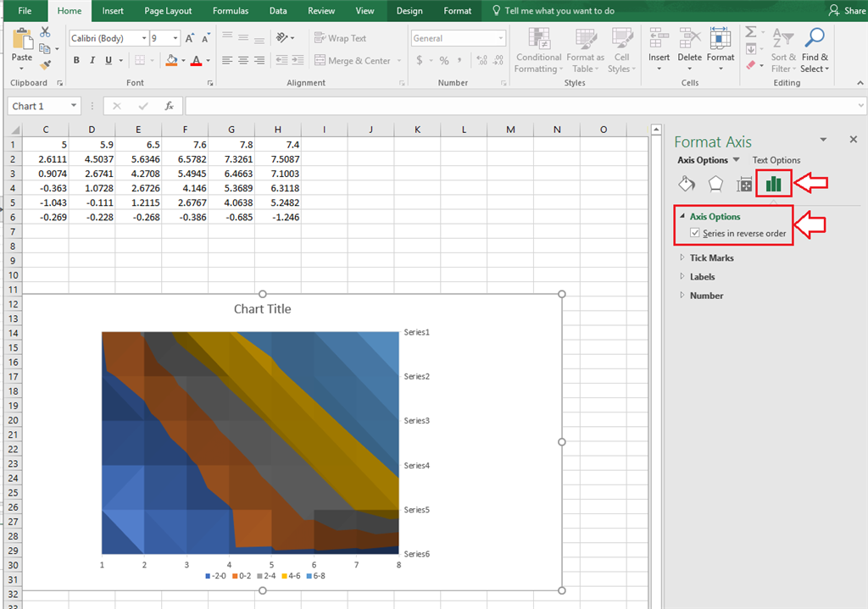Open Conditional Formatting menu
The image size is (868, 609).
point(538,50)
